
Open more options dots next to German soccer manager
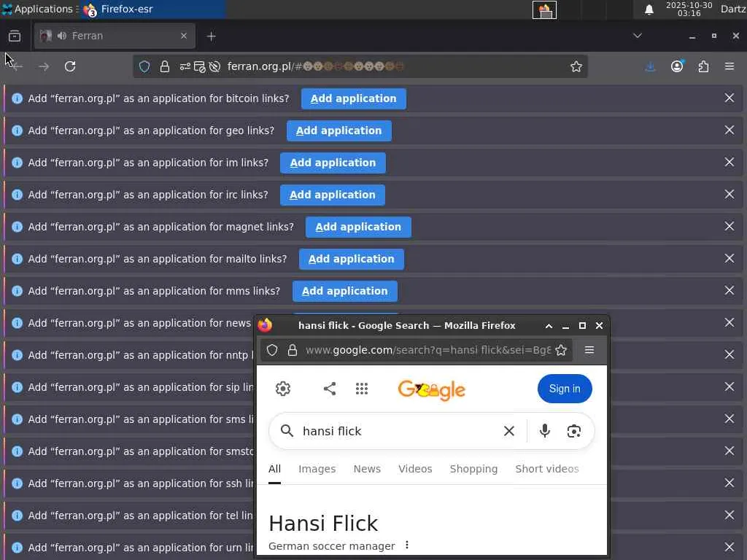coord(407,545)
